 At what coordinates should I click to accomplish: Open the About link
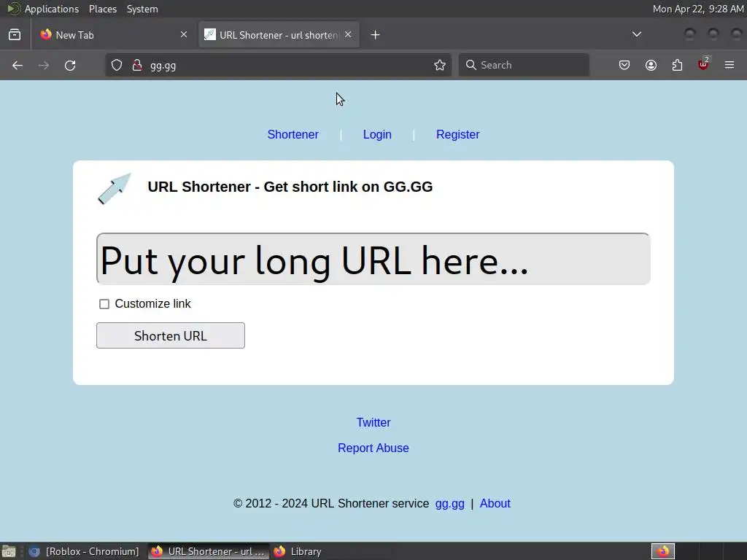(495, 504)
